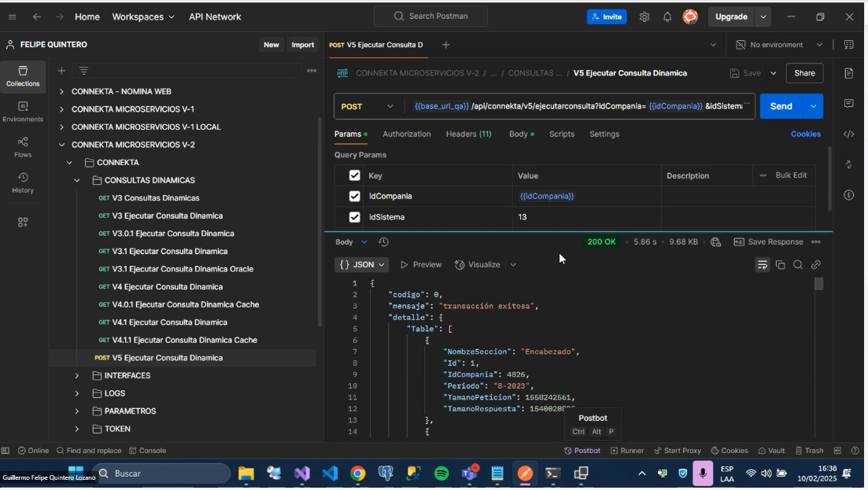The height and width of the screenshot is (490, 868).
Task: Open the Cookies link
Action: [x=805, y=134]
